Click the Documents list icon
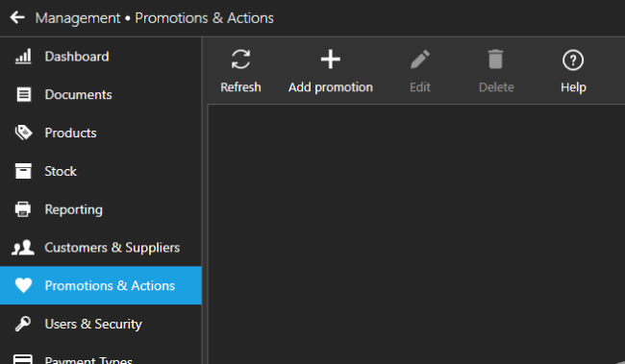This screenshot has height=364, width=625. (x=23, y=94)
